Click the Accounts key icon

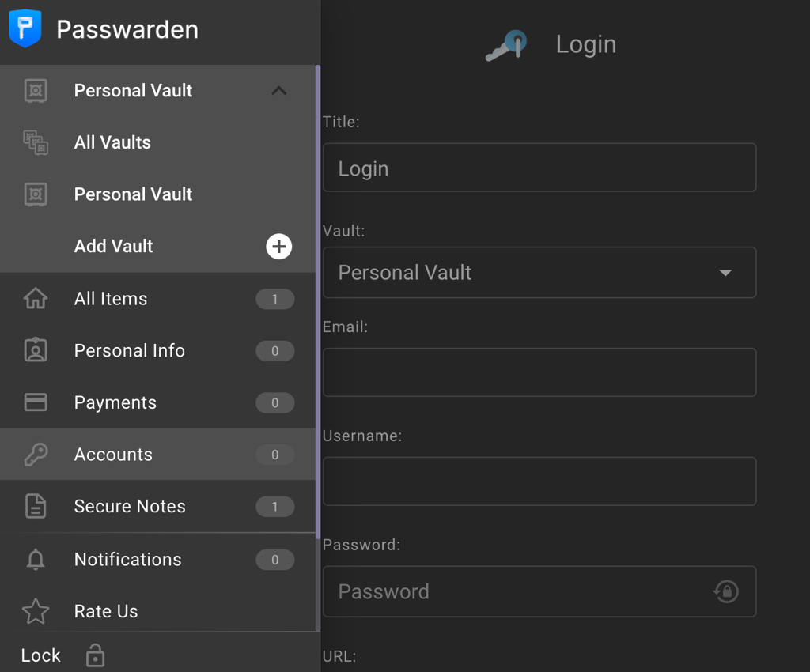point(36,455)
